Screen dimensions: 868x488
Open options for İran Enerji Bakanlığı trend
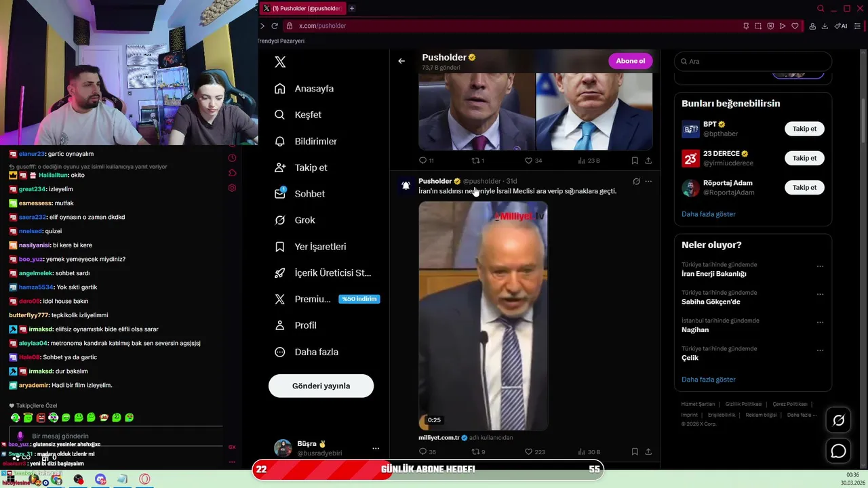(820, 266)
